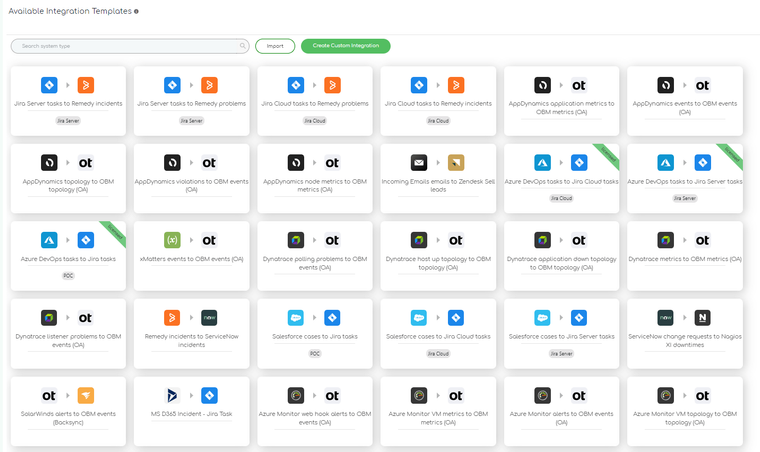Click Jira Cloud tag on Jira Cloud to Remedy problems card

[315, 121]
